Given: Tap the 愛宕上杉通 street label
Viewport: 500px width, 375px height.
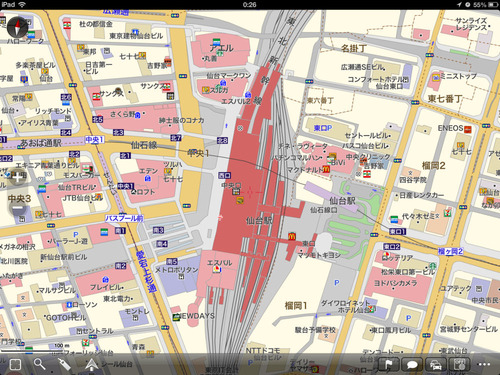Looking at the screenshot, I should pyautogui.click(x=146, y=271).
